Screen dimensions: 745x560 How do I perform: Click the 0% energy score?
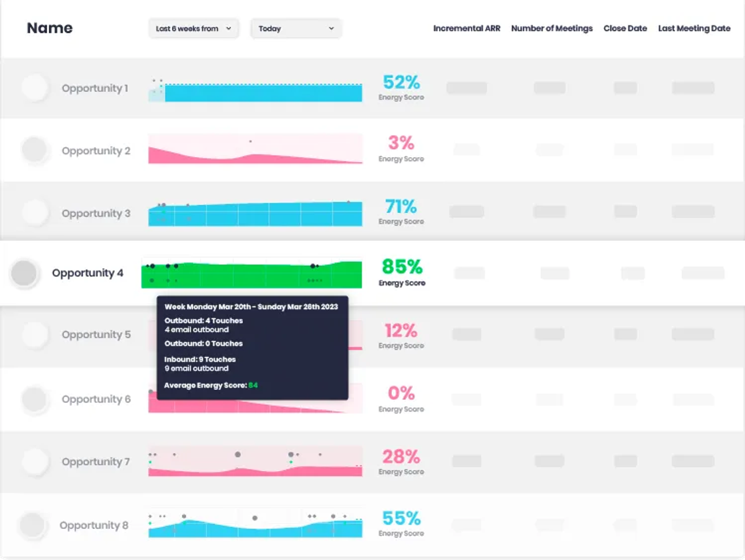[401, 393]
